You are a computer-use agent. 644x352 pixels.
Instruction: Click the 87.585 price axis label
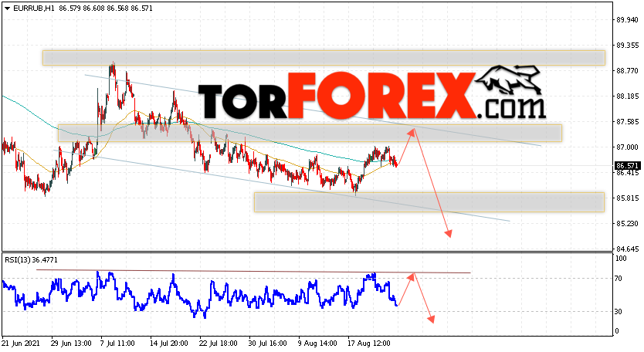click(x=627, y=121)
